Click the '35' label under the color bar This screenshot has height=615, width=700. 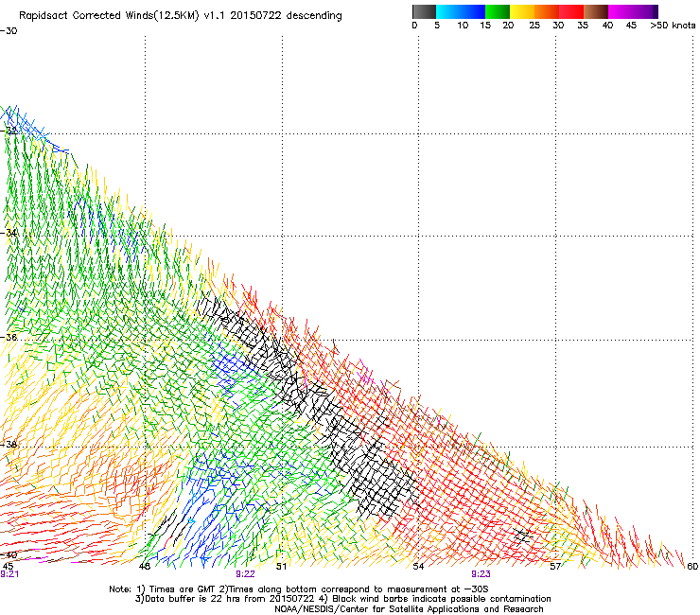(583, 26)
